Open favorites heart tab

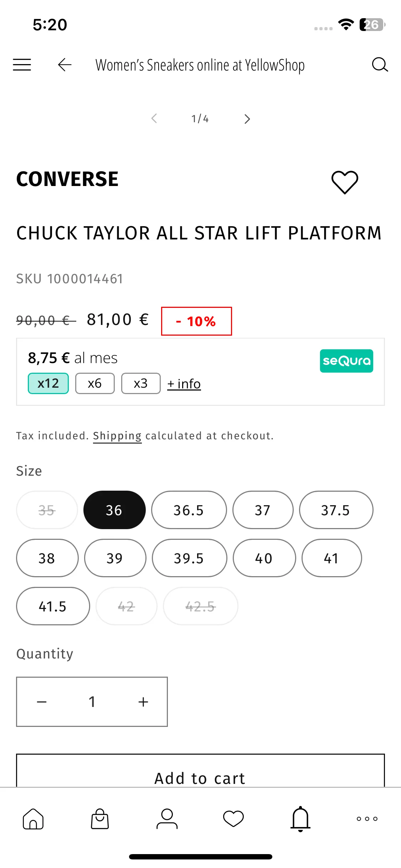233,819
